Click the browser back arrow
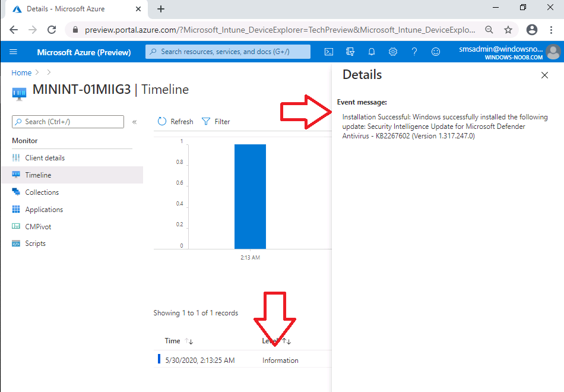This screenshot has width=564, height=392. pyautogui.click(x=14, y=30)
